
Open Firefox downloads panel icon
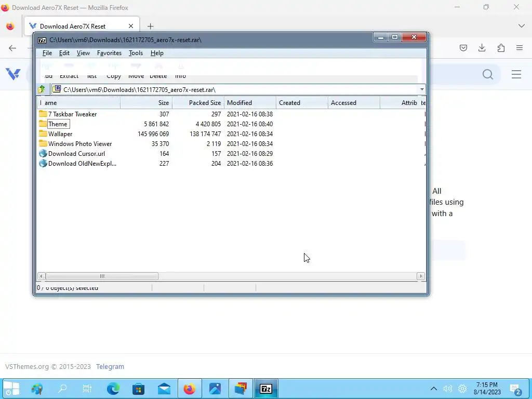(482, 48)
